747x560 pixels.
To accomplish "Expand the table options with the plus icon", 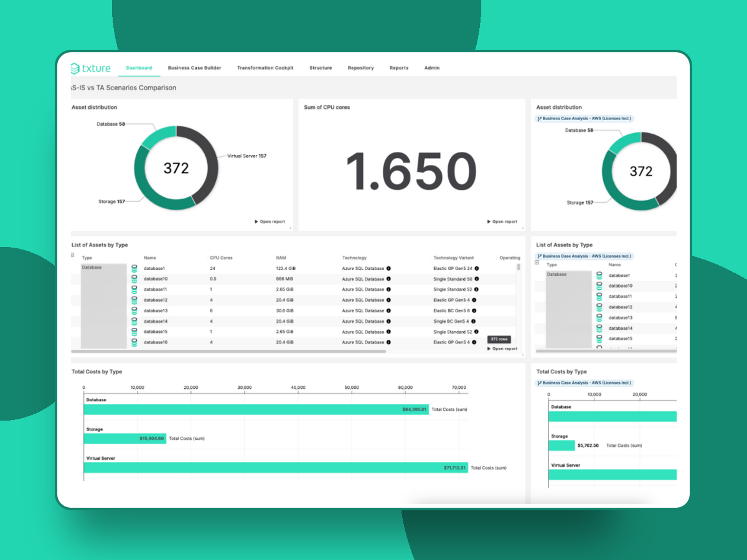I will click(x=72, y=255).
